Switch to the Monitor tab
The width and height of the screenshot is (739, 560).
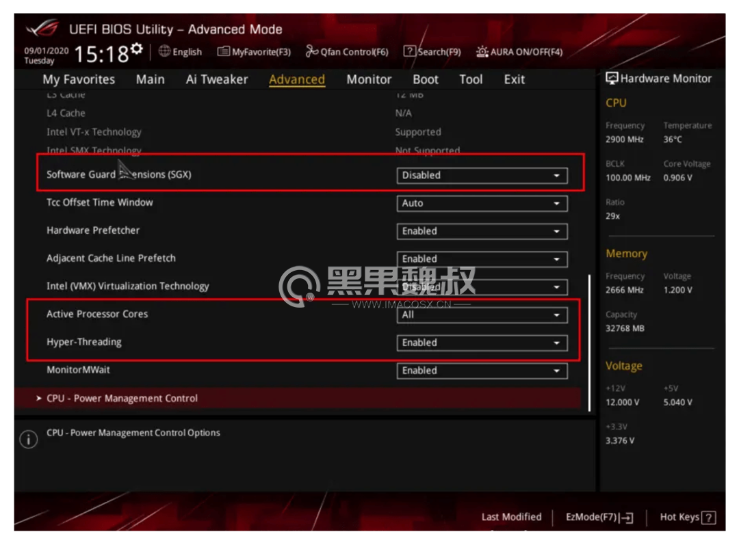click(369, 79)
